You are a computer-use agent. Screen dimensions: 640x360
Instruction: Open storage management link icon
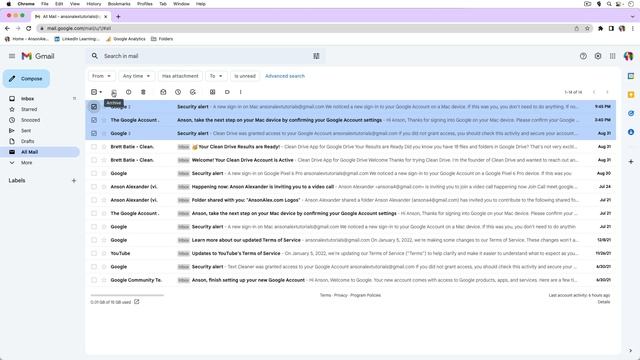click(137, 302)
